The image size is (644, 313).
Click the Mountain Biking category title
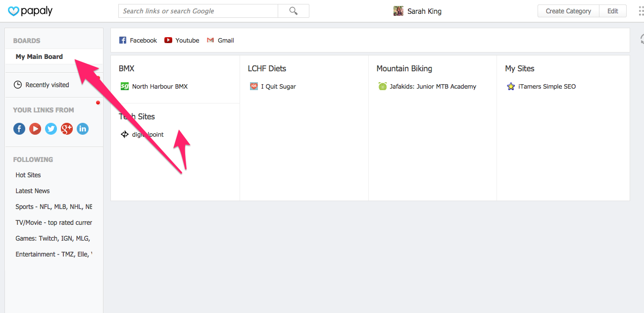coord(404,68)
